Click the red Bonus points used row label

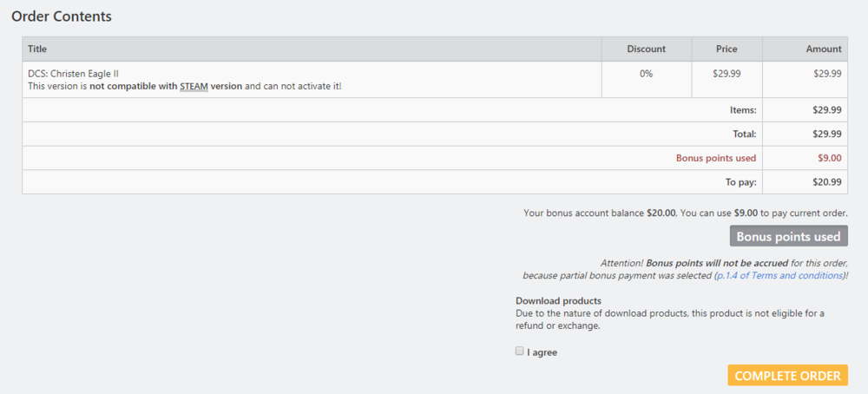coord(715,158)
